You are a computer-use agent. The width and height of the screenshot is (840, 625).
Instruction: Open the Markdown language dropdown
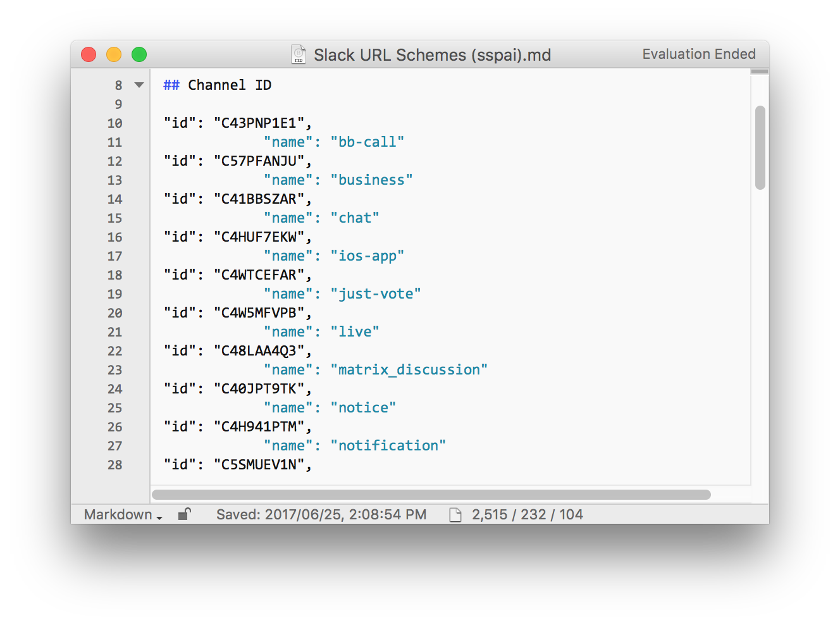coord(123,515)
